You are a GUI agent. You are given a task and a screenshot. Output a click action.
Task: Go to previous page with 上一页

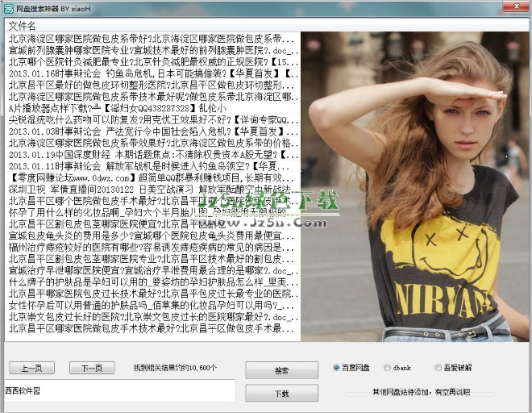tap(32, 368)
